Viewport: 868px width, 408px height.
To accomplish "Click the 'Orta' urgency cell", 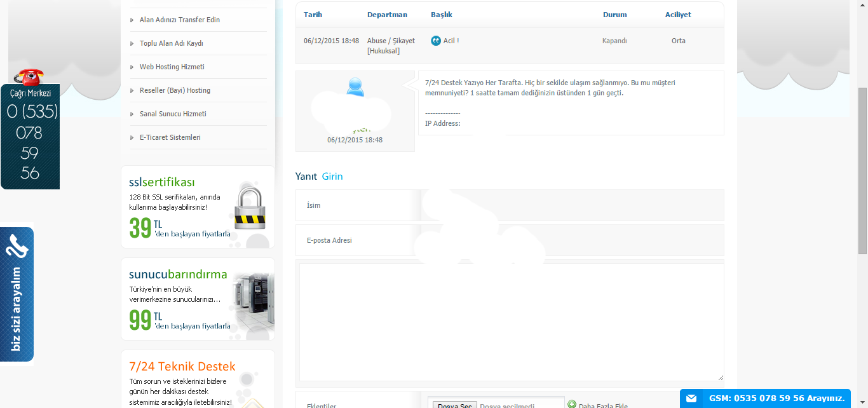I will pyautogui.click(x=679, y=41).
